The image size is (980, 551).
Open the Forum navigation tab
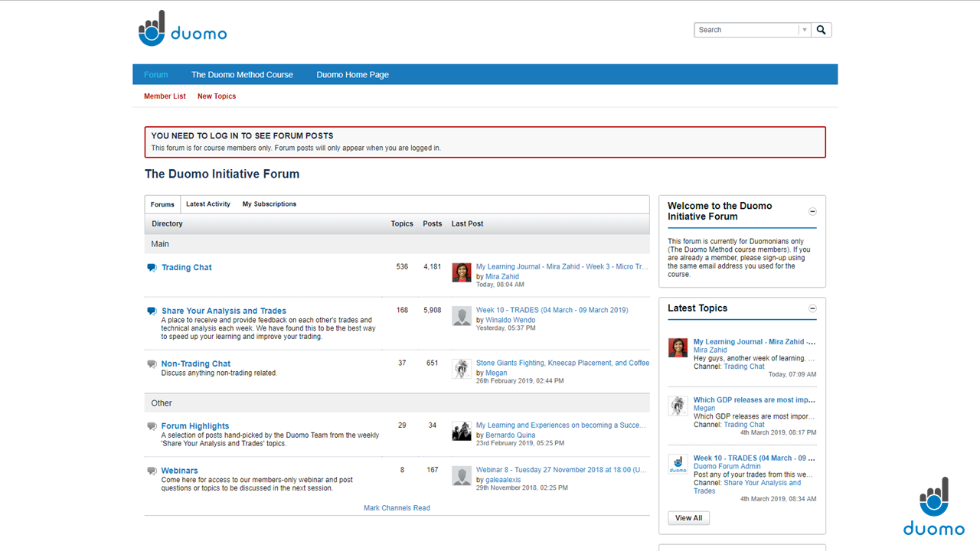click(156, 75)
